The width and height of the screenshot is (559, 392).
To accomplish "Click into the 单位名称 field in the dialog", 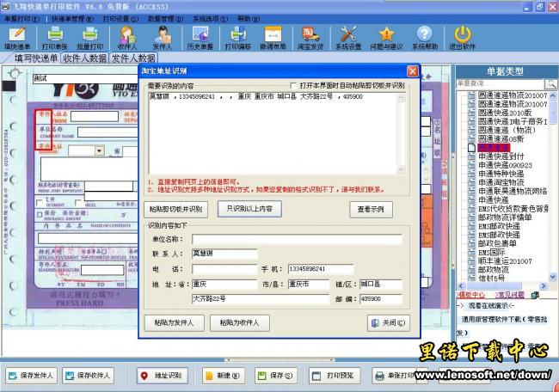I will 297,239.
